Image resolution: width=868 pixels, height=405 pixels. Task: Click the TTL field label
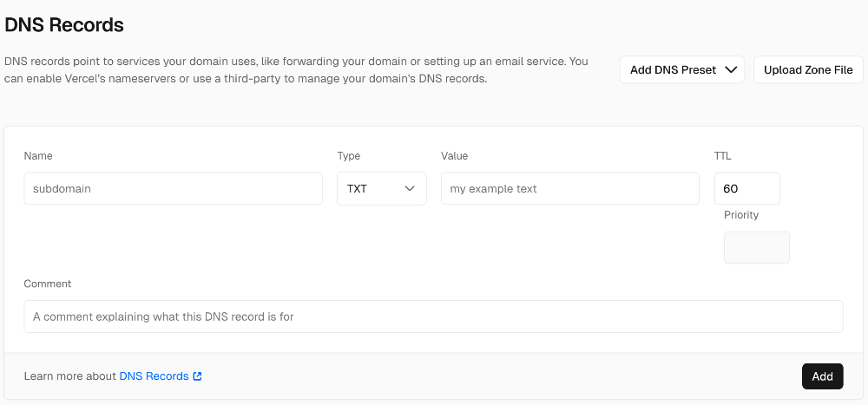[723, 156]
